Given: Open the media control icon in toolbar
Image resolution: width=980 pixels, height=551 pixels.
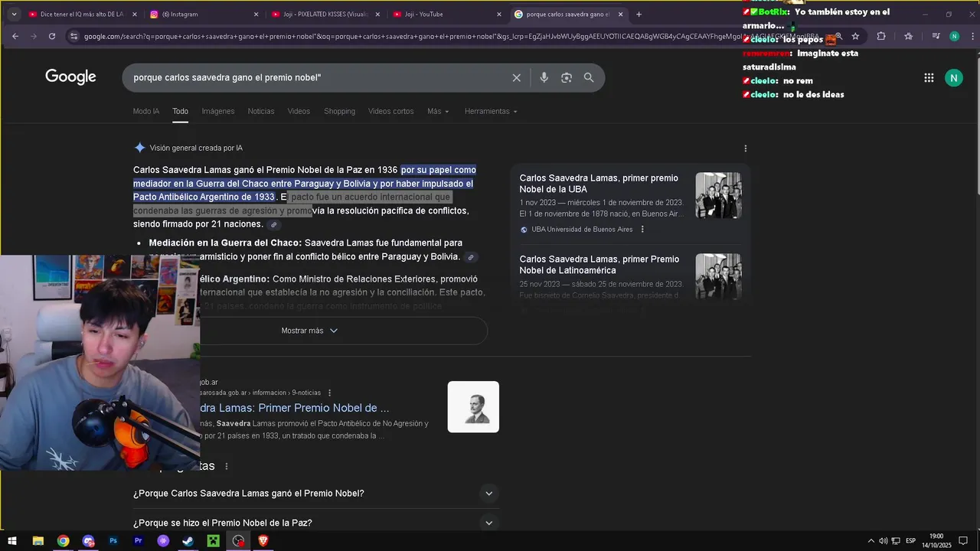Looking at the screenshot, I should pos(936,36).
